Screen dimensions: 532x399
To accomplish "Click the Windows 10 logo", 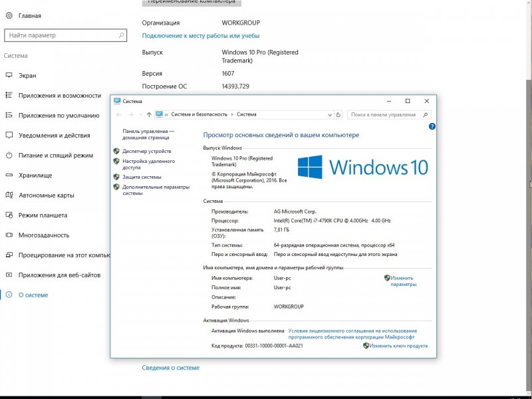I will (x=363, y=167).
